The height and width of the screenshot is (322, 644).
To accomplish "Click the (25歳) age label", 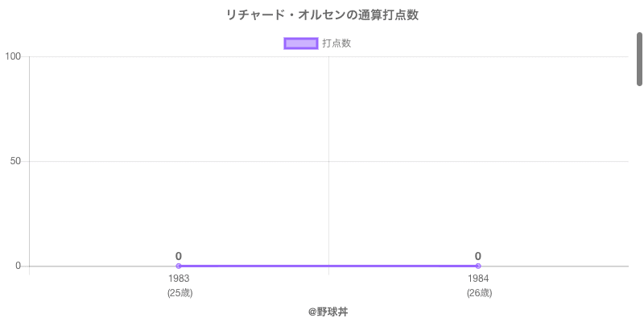I will point(180,293).
